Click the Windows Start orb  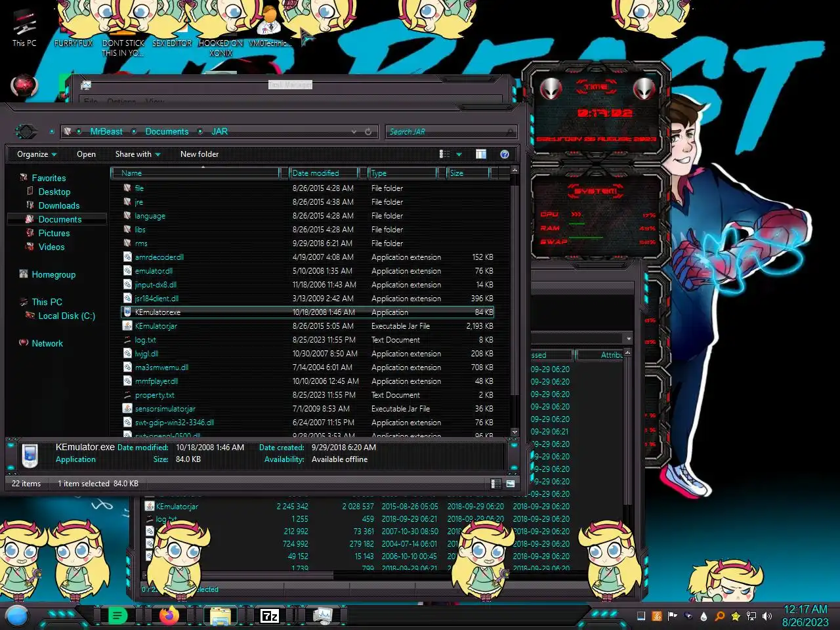17,616
